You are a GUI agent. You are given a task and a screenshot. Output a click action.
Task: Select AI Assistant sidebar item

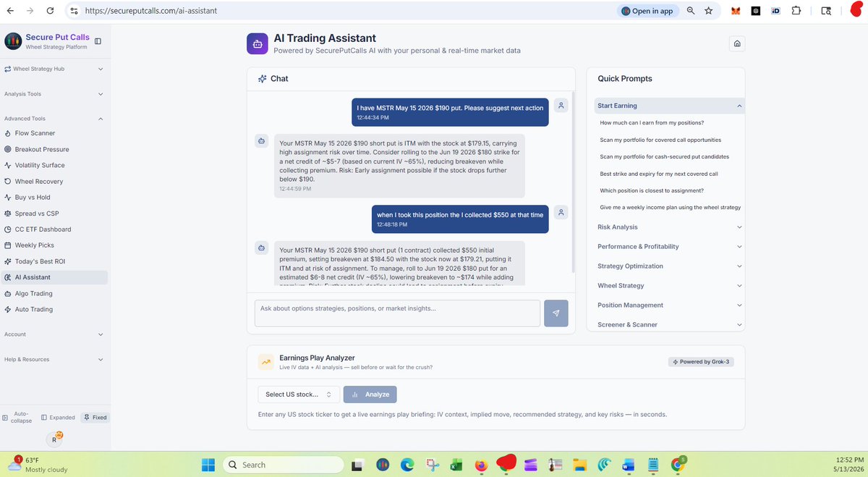pyautogui.click(x=54, y=277)
